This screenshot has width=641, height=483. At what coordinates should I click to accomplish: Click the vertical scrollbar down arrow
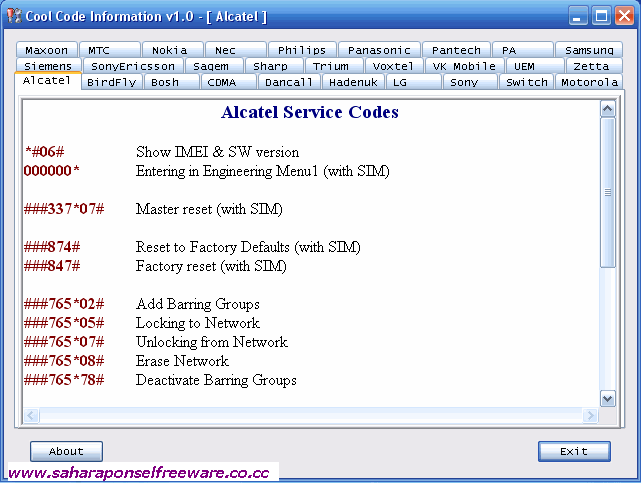(x=607, y=398)
